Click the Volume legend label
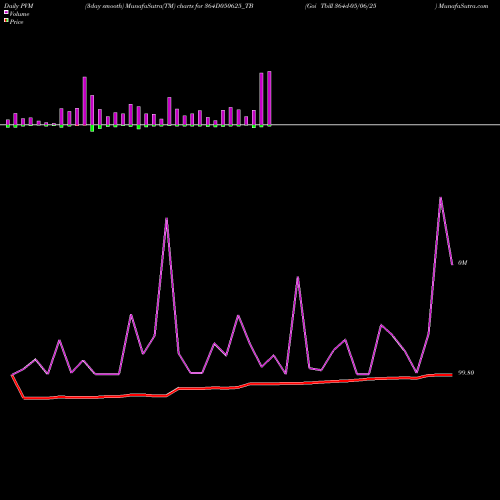The image size is (500, 500). 19,14
